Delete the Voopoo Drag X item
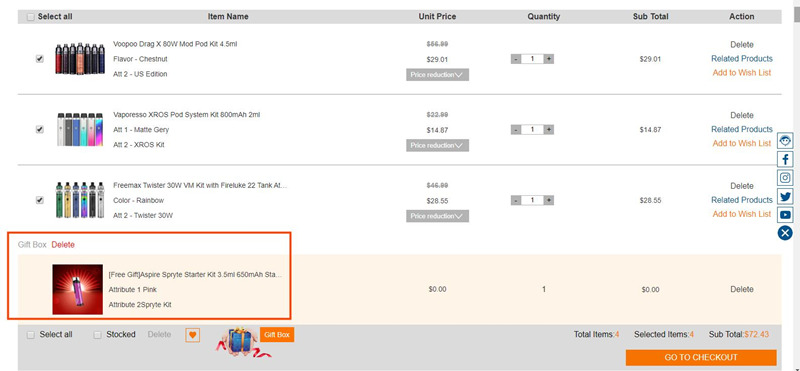The width and height of the screenshot is (800, 371). [742, 45]
